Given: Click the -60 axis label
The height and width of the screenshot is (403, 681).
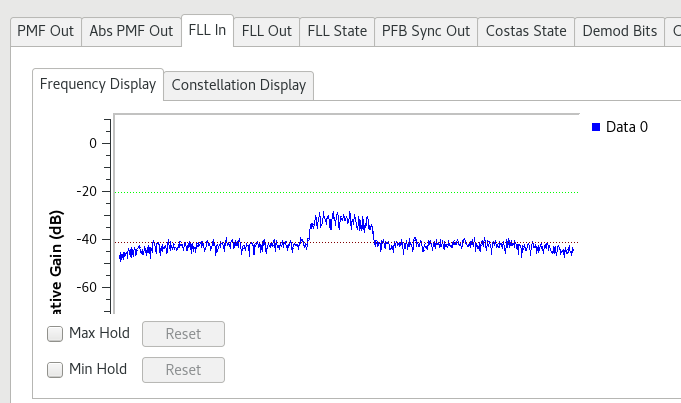Looking at the screenshot, I should [x=86, y=287].
